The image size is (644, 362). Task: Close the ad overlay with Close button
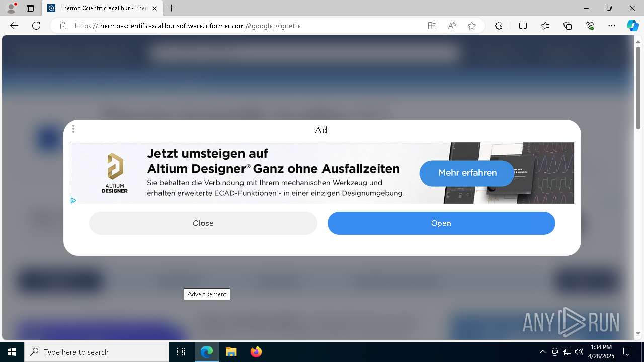(203, 223)
